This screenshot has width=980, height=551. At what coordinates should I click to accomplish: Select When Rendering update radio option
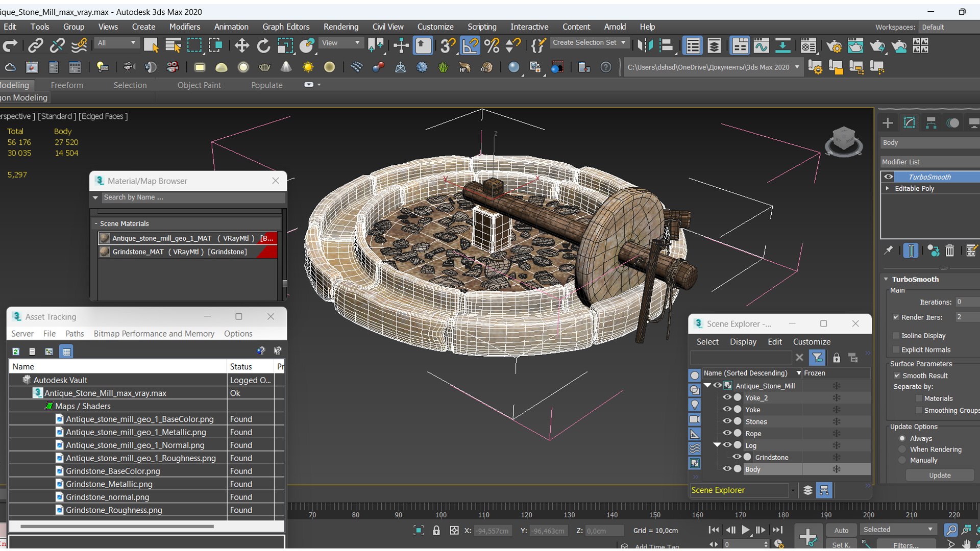pos(902,449)
